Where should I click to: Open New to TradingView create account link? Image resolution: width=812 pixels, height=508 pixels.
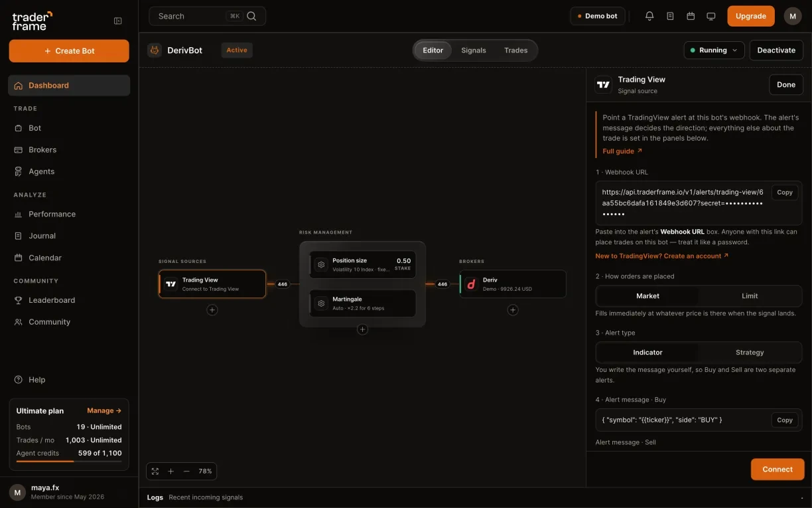point(662,256)
